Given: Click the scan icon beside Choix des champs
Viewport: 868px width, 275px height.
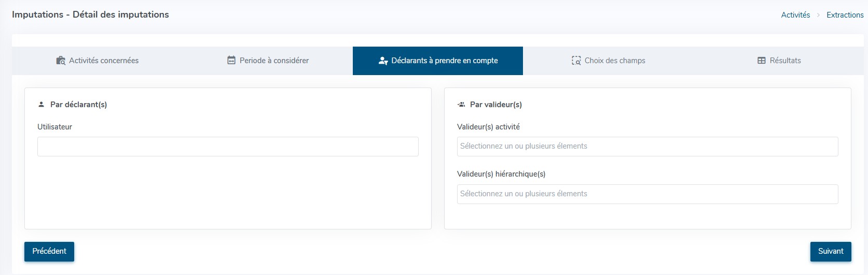Looking at the screenshot, I should [576, 61].
